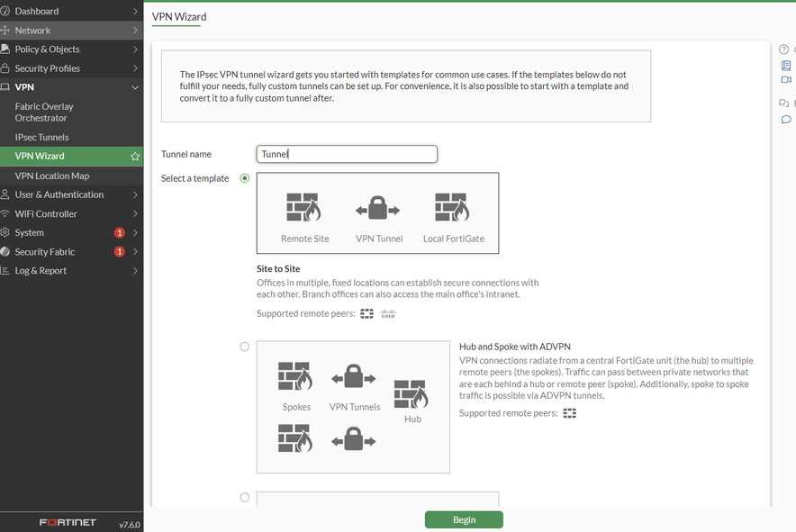The width and height of the screenshot is (796, 532).
Task: Click the Hub and Spoke with ADVPN heading
Action: 515,347
